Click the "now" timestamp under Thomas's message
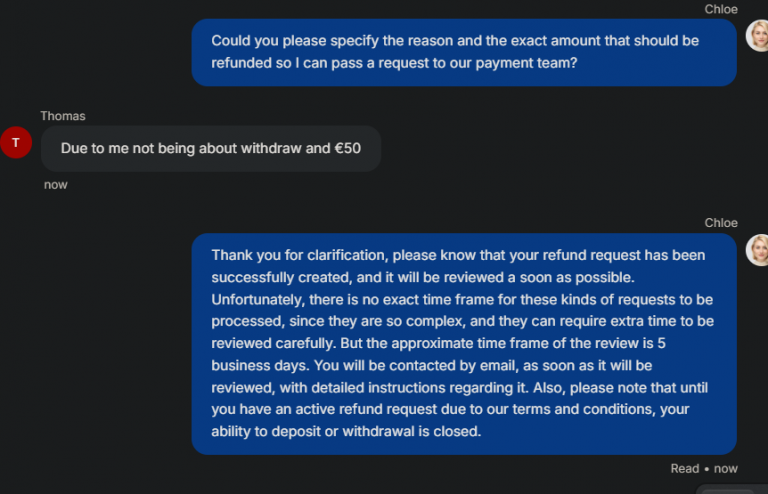 (x=56, y=185)
